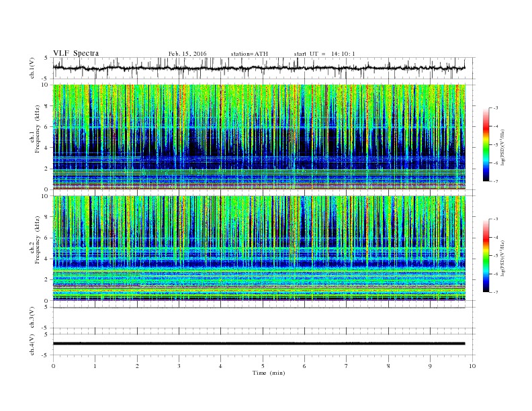This screenshot has height=411, width=532.
Task: Click the "ch.1(V)" waveform axis label
Action: pos(32,68)
